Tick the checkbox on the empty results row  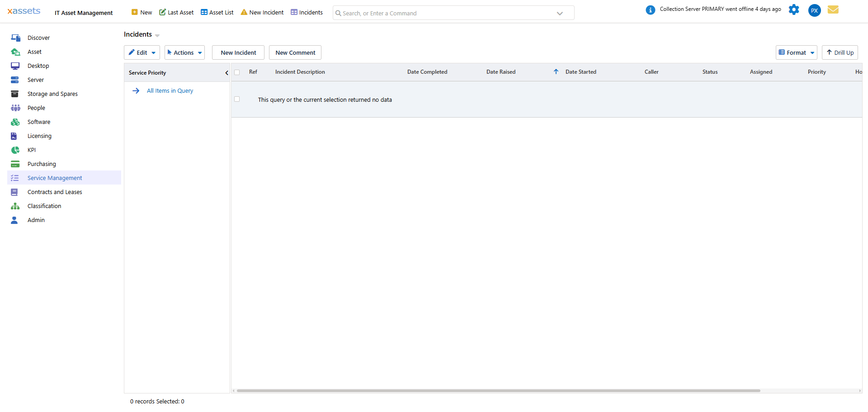pyautogui.click(x=237, y=99)
